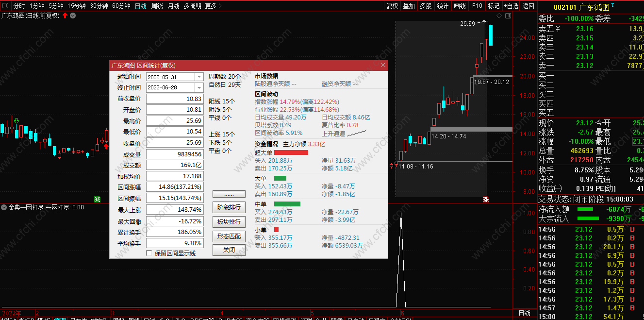Add stock via +自选 button
The image size is (644, 320).
511,6
